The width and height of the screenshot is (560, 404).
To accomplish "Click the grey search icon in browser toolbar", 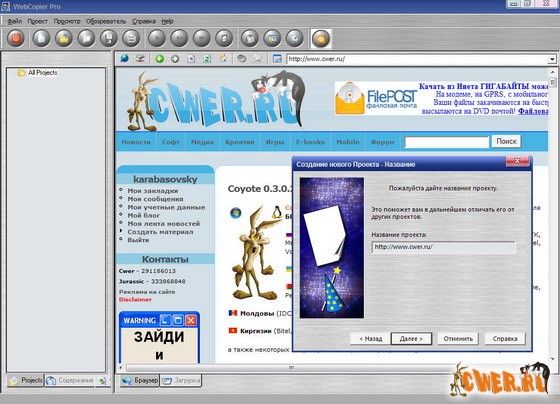I will point(242,58).
